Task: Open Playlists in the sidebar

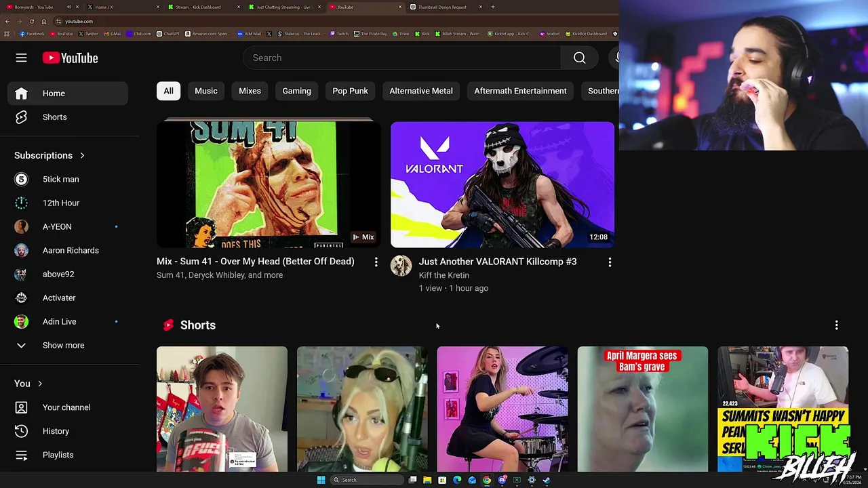Action: pyautogui.click(x=67, y=455)
